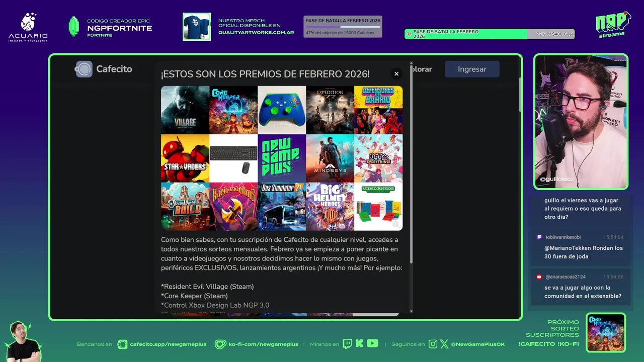Select the Star Vaders prize image
This screenshot has width=644, height=362.
point(185,158)
